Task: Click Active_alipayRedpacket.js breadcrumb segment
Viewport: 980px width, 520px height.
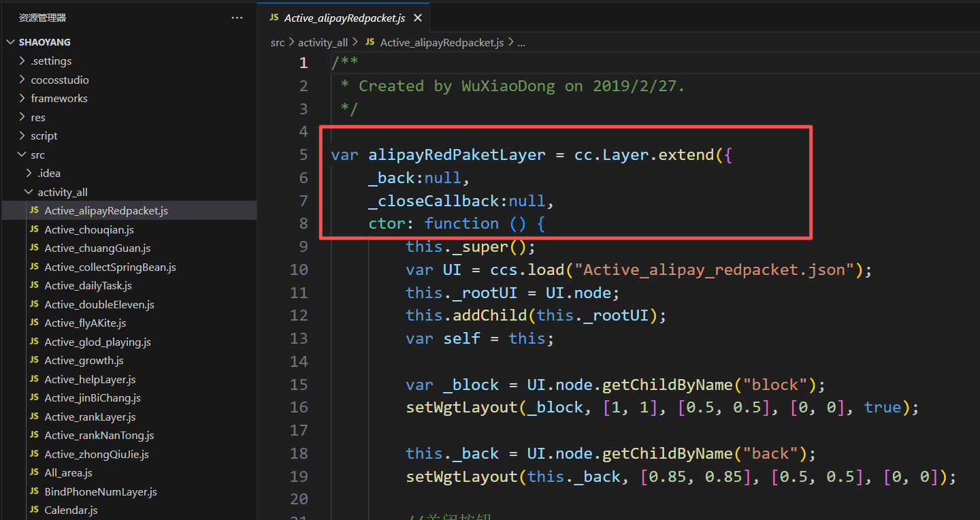Action: click(x=442, y=42)
